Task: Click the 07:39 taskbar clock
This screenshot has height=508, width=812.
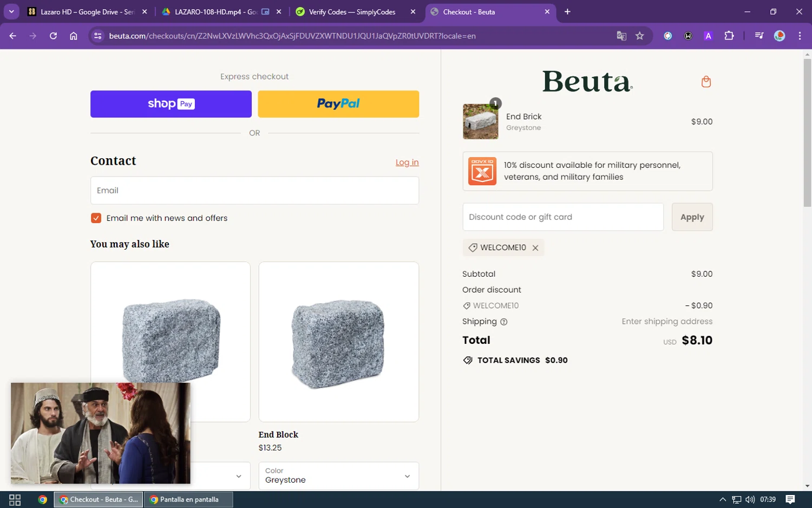Action: click(768, 500)
